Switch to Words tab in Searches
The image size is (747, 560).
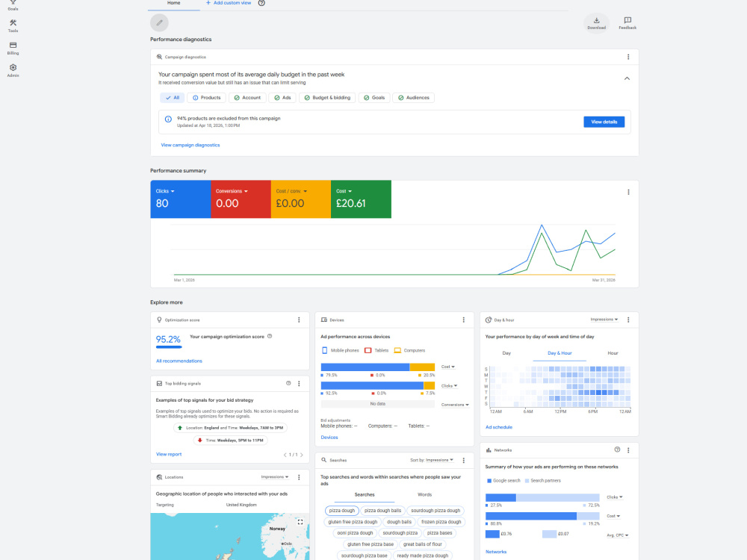(424, 495)
